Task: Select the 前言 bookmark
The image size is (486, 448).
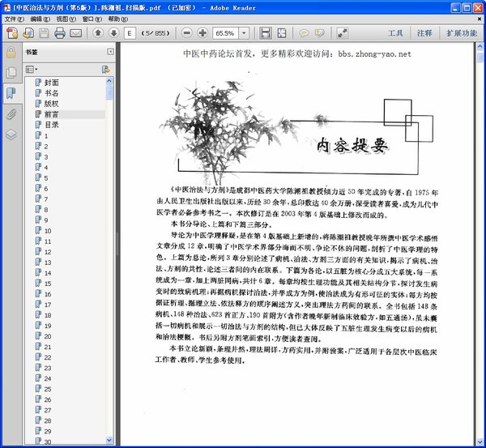Action: 51,114
